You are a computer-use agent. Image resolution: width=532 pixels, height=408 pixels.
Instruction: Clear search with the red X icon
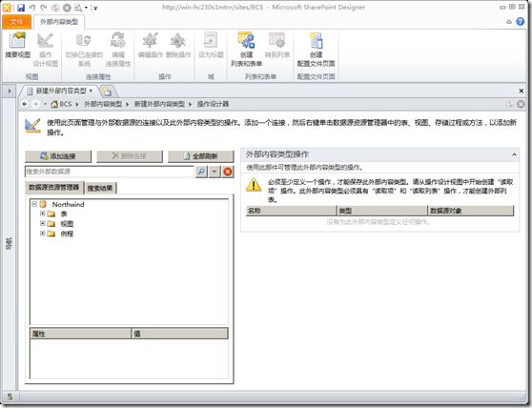[228, 172]
